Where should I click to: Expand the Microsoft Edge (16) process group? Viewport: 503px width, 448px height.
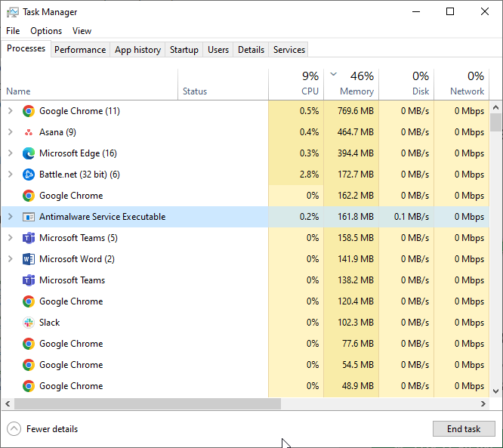(11, 153)
